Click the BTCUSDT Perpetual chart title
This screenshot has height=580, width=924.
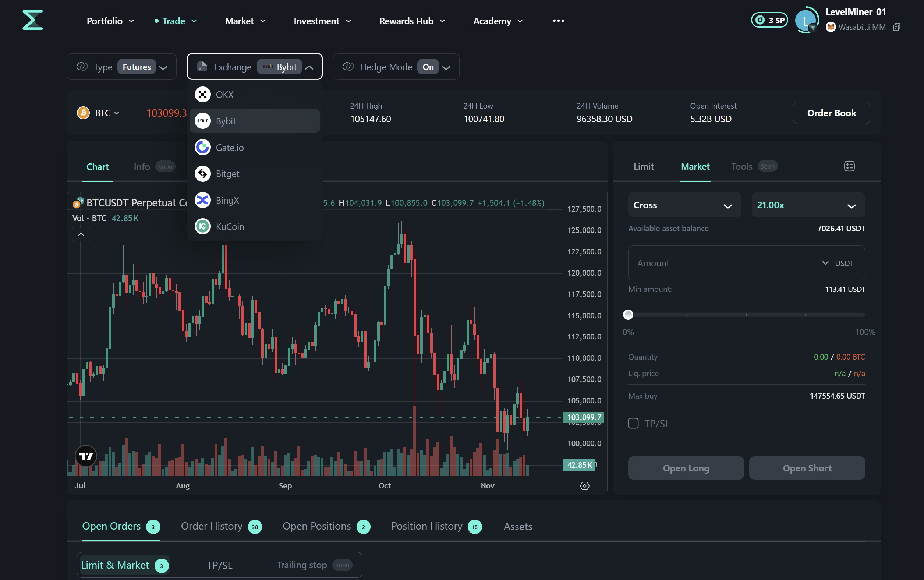click(137, 203)
